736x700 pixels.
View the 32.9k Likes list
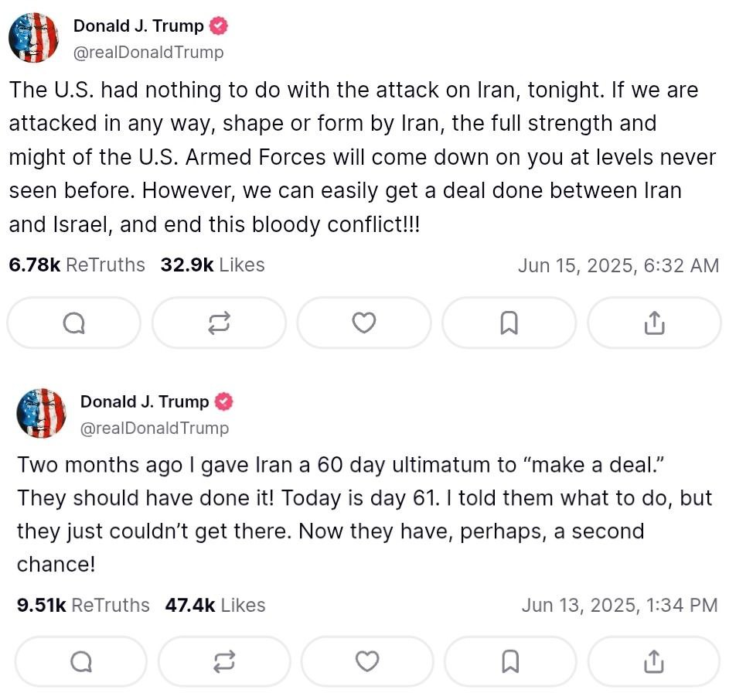(213, 265)
